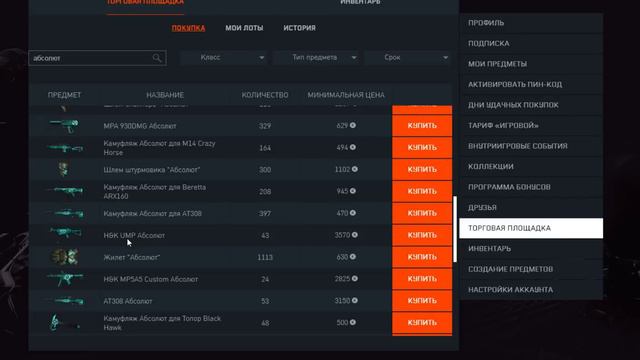This screenshot has width=640, height=360.
Task: Open Подписка in the side menu
Action: [x=531, y=43]
